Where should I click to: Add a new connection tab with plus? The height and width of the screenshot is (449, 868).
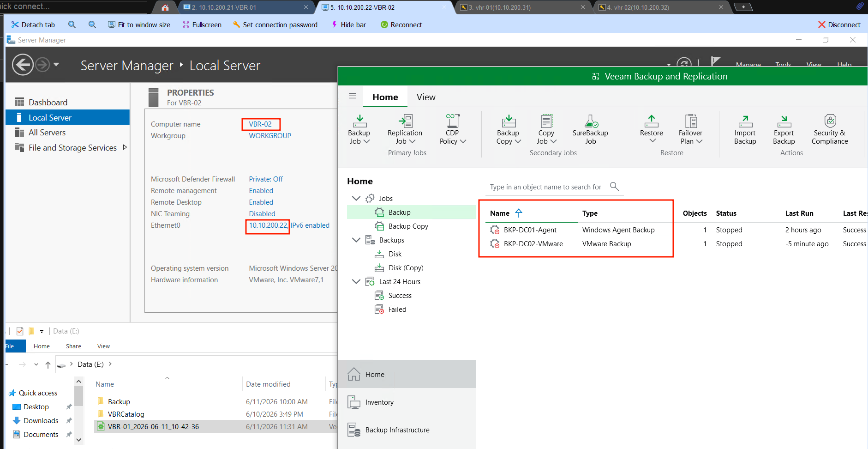pos(743,7)
